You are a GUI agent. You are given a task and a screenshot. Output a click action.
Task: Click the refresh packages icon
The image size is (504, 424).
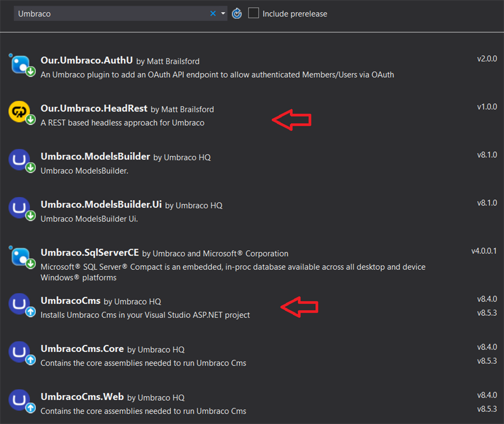pyautogui.click(x=237, y=13)
